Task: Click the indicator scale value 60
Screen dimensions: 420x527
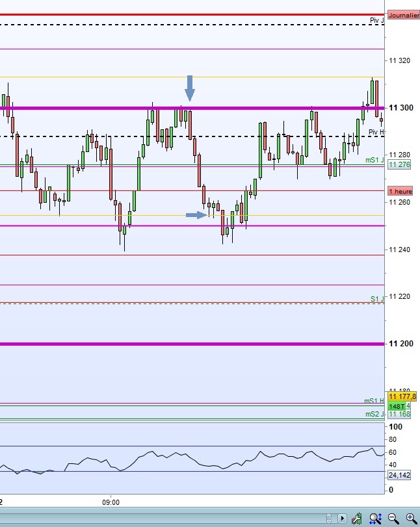Action: 393,452
